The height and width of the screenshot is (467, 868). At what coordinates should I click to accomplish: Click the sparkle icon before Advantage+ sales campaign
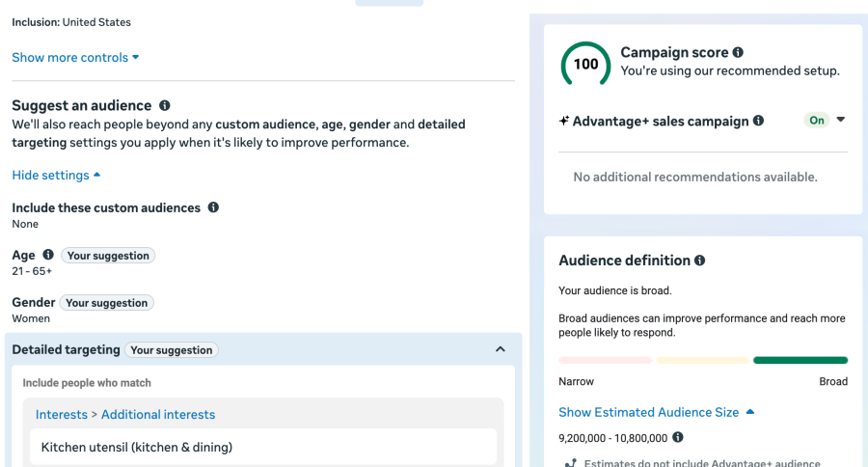564,122
